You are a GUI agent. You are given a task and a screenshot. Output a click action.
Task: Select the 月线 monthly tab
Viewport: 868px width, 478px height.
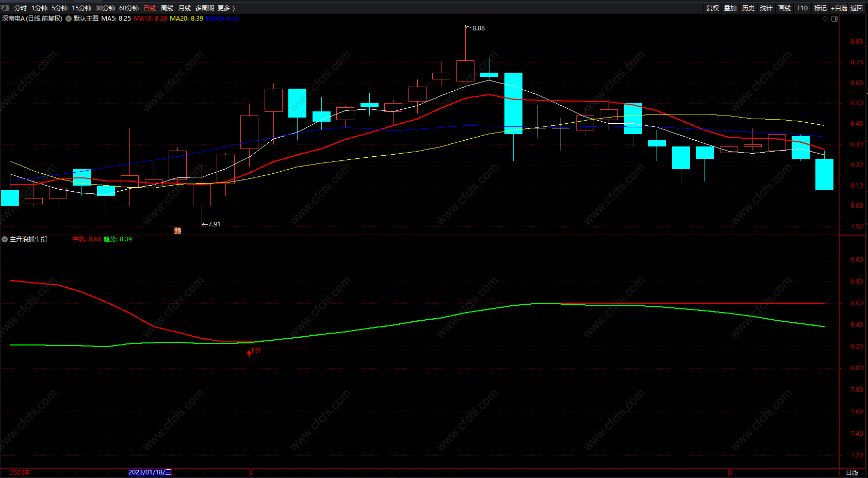pyautogui.click(x=185, y=8)
